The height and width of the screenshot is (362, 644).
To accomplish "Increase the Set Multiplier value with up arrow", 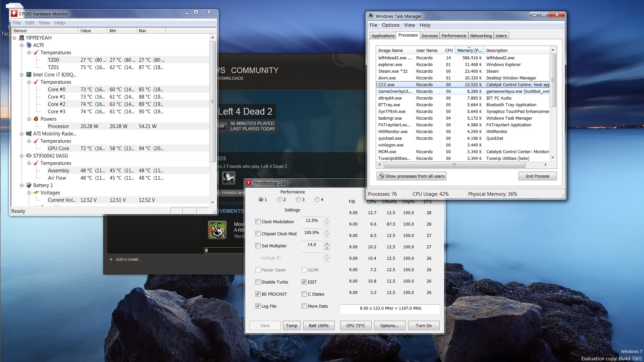I will click(327, 243).
